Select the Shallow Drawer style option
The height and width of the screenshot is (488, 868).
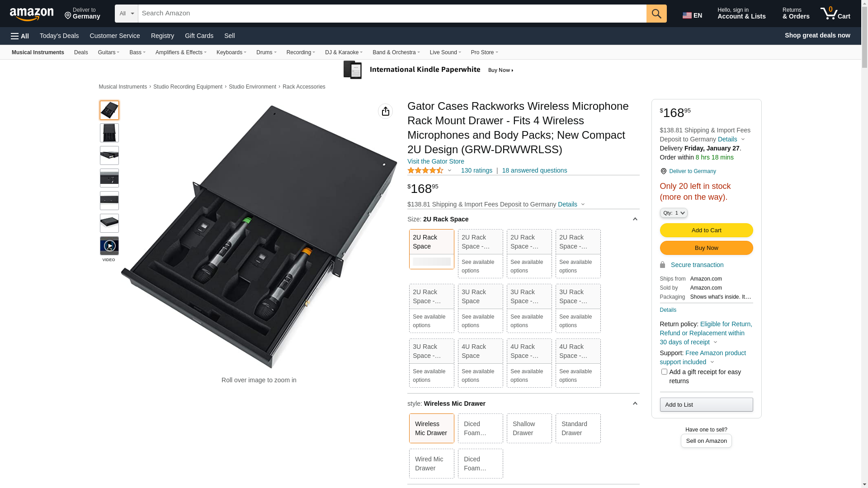click(529, 428)
